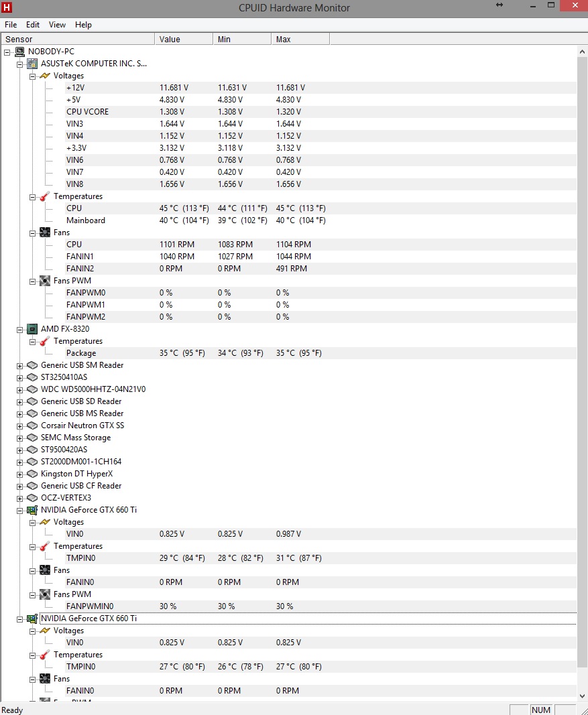588x715 pixels.
Task: Click the WDC WD5000HHTZ drive icon
Action: coord(32,389)
